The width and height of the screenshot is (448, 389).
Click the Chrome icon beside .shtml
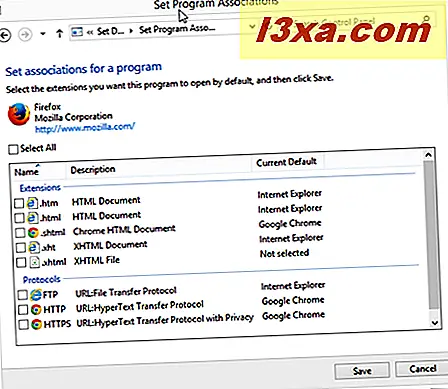point(33,232)
